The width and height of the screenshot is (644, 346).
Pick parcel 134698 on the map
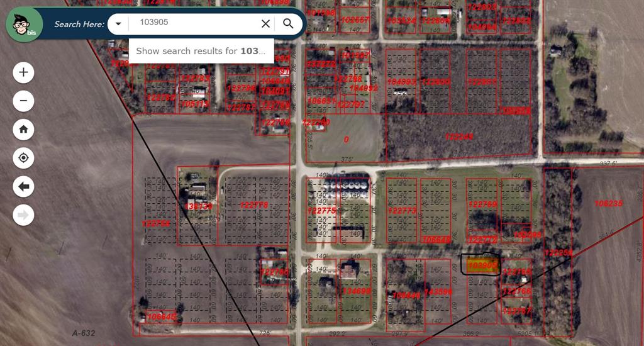[x=355, y=291]
